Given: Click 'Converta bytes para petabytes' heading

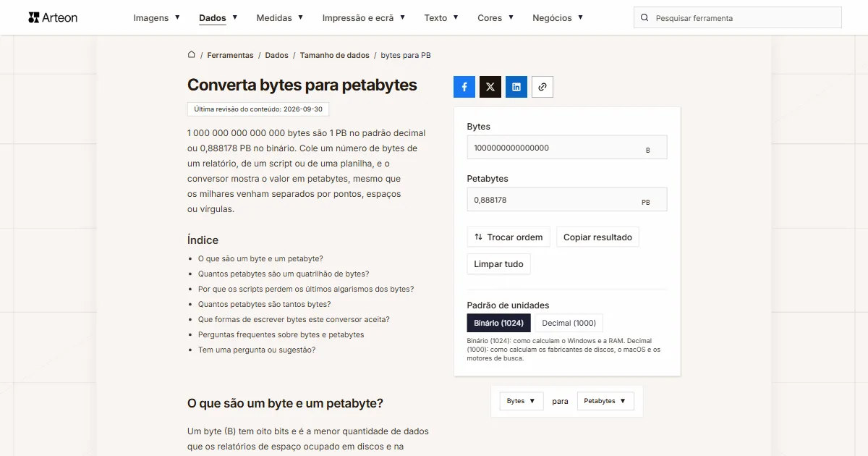Looking at the screenshot, I should coord(302,85).
